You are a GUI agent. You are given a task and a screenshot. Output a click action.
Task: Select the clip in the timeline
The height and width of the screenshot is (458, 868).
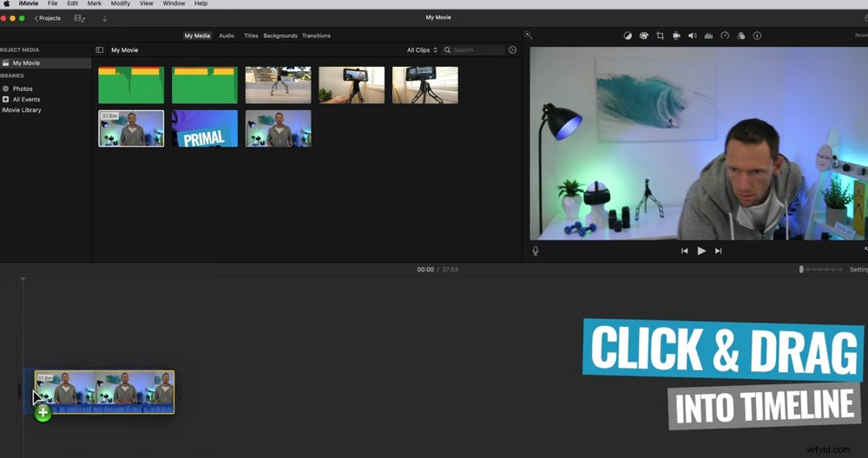pos(104,392)
